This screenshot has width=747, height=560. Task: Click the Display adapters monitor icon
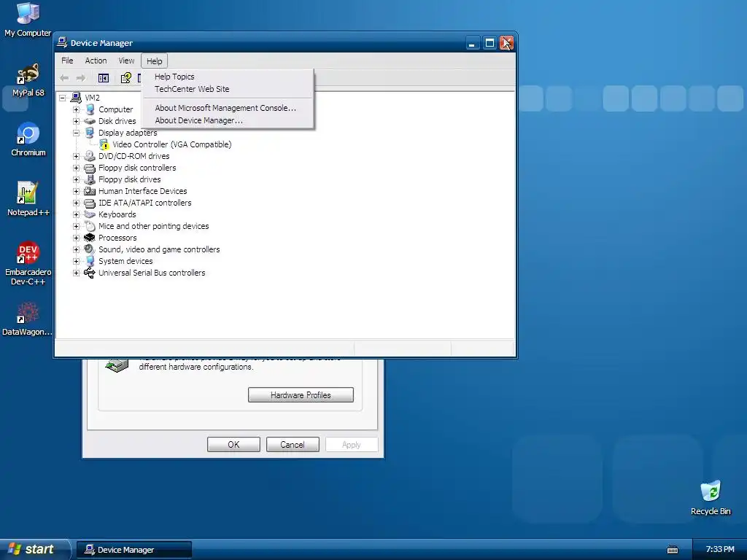point(90,133)
